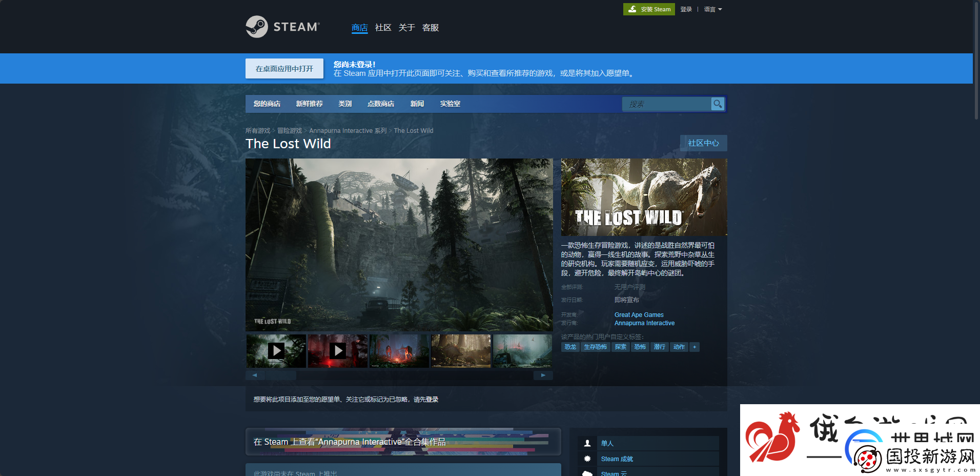
Task: Click the single-player person icon
Action: tap(587, 443)
